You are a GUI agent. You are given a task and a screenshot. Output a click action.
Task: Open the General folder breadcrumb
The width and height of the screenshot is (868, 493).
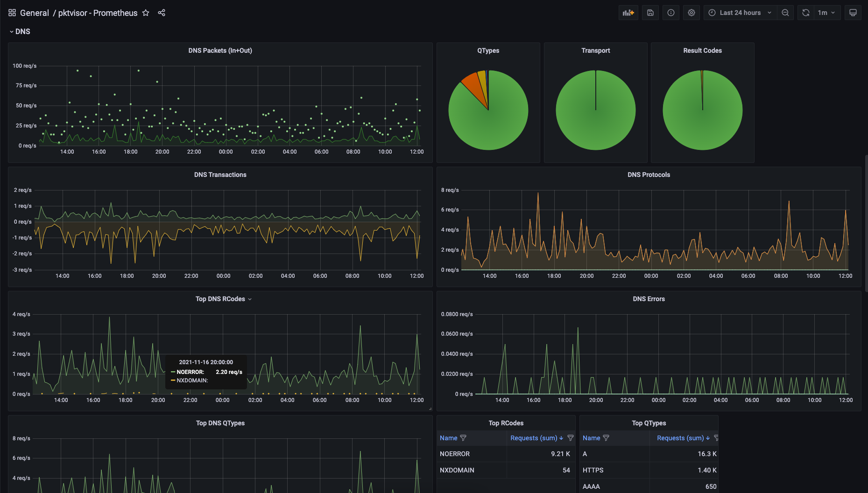pyautogui.click(x=35, y=13)
